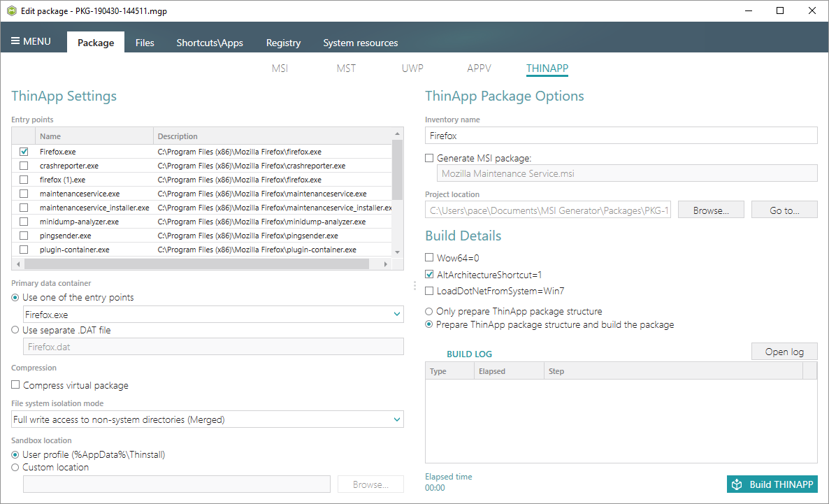This screenshot has width=829, height=504.
Task: Enable LoadDotNetFromSystem=Win7 option
Action: point(495,291)
